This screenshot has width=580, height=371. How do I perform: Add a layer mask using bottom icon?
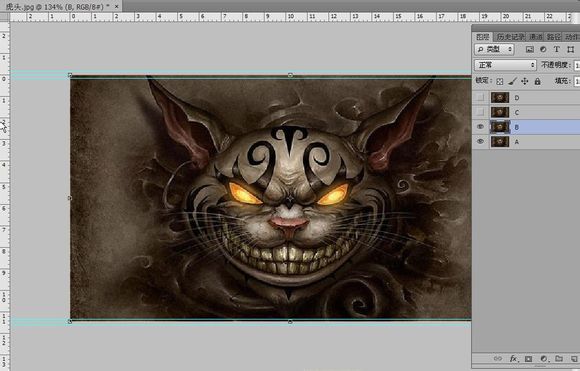tap(528, 358)
